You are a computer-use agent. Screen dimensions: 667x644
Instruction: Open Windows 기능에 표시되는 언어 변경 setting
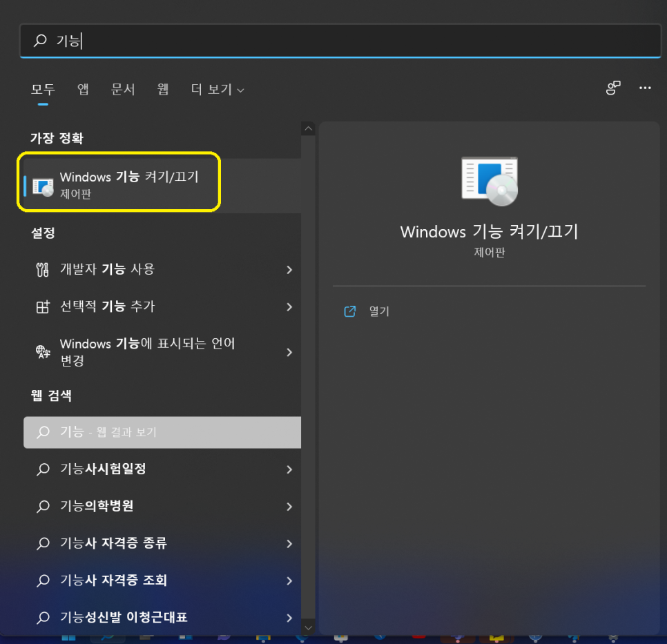(x=162, y=352)
